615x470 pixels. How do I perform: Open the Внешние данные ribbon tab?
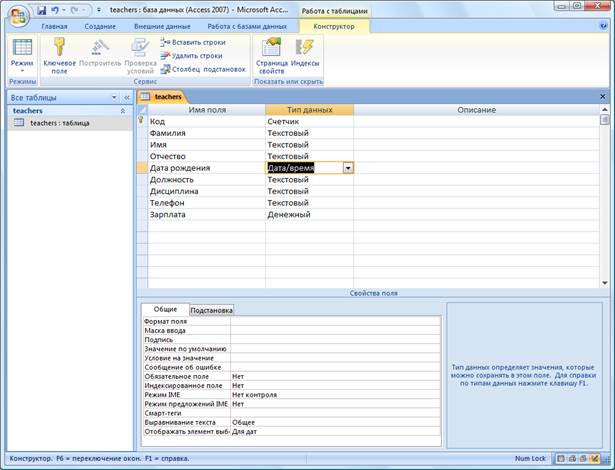coord(163,26)
